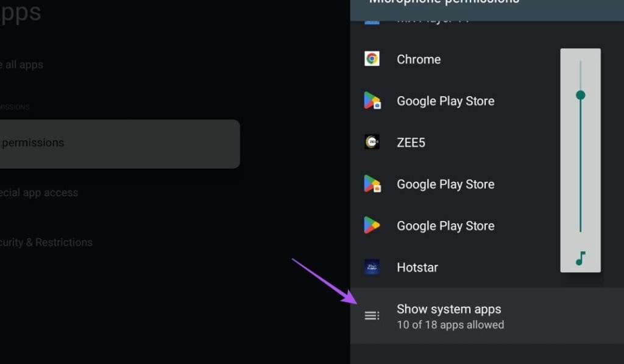Click the music note icon on volume panel
This screenshot has width=624, height=364.
coord(581,258)
